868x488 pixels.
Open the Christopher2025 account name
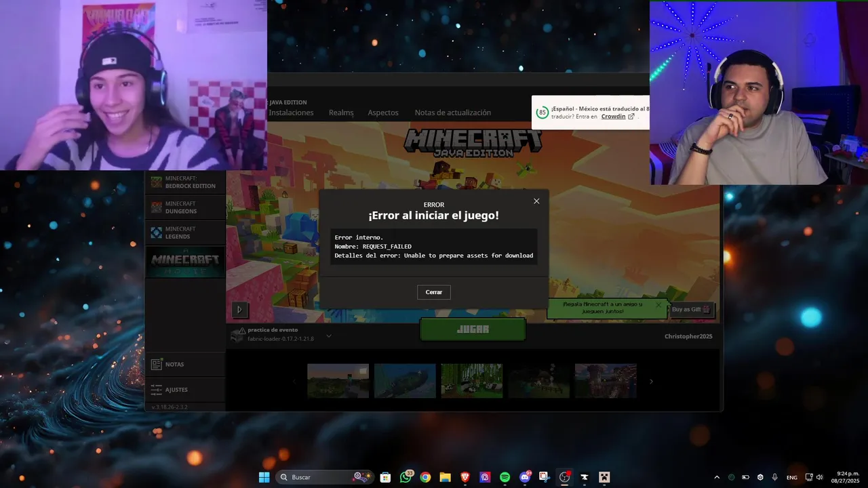pyautogui.click(x=688, y=336)
